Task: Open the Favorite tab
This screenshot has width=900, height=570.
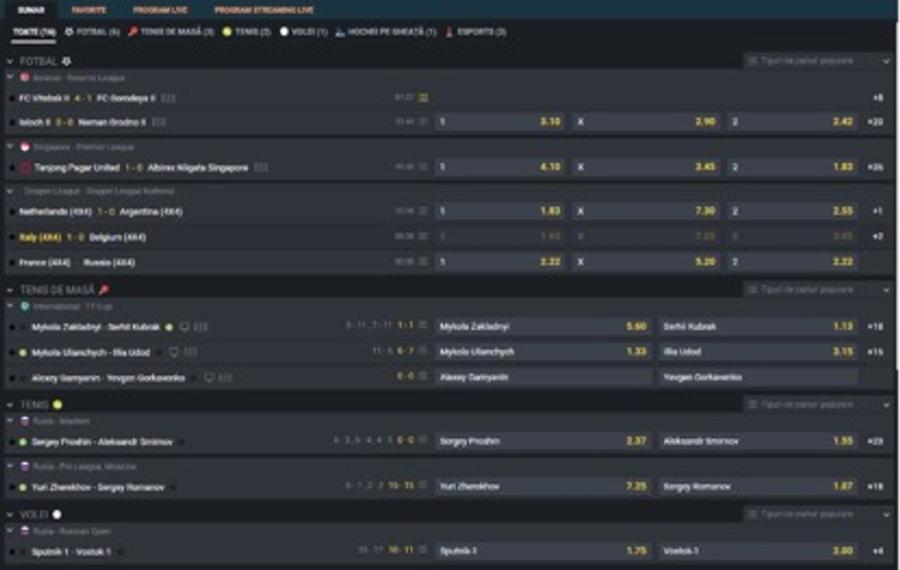Action: click(88, 10)
